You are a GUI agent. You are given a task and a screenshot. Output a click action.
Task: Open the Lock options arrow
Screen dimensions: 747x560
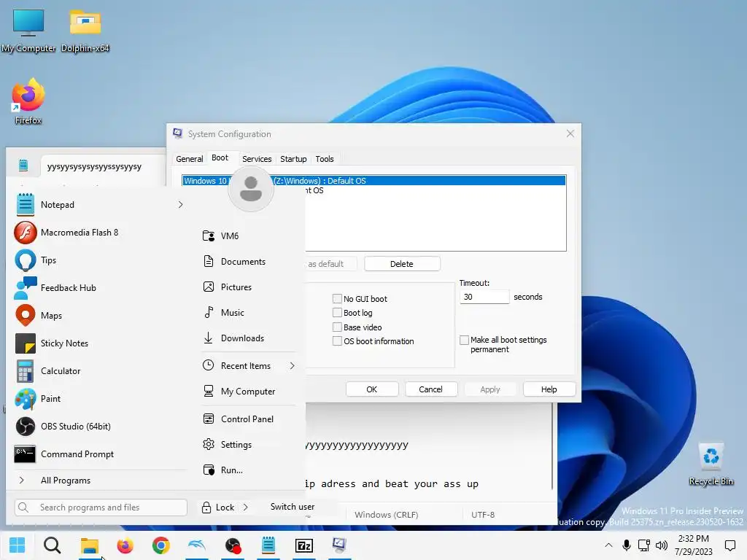pos(245,507)
